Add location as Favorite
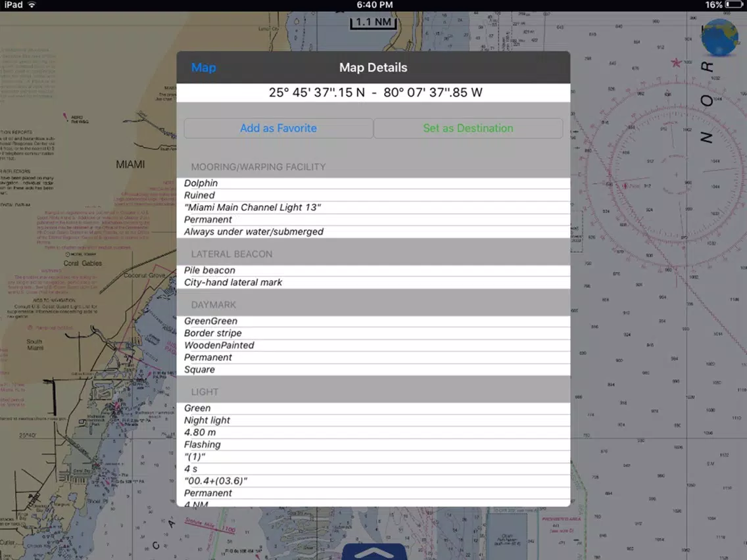Viewport: 747px width, 560px height. [x=278, y=128]
